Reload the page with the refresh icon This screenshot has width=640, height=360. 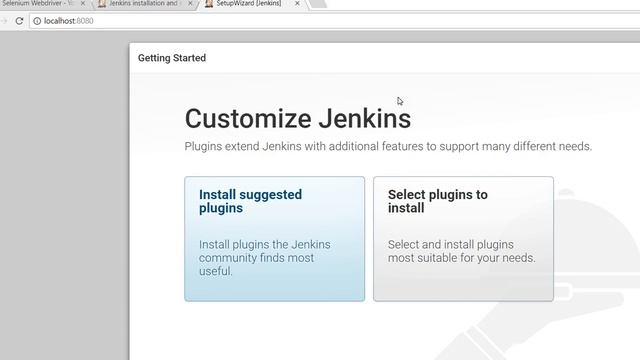[x=19, y=21]
